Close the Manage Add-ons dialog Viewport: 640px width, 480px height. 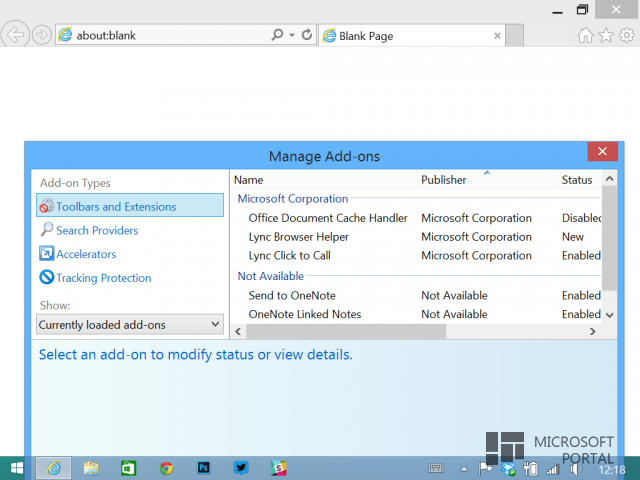(x=602, y=151)
